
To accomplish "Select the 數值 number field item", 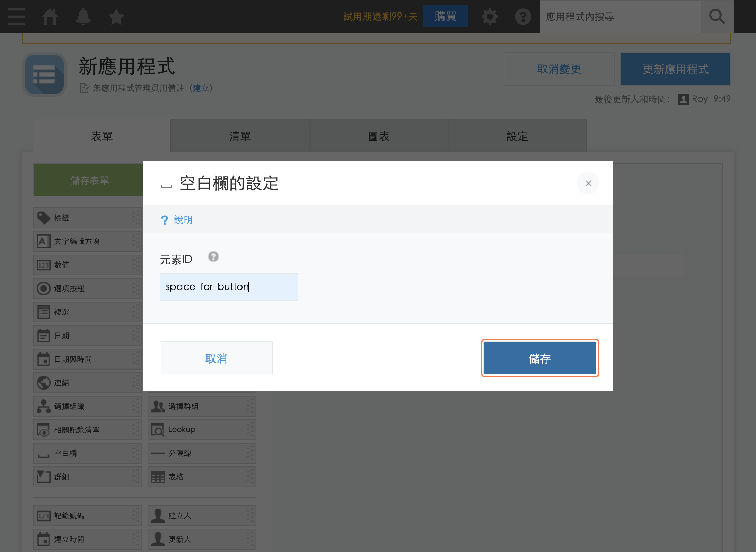I will tap(88, 265).
